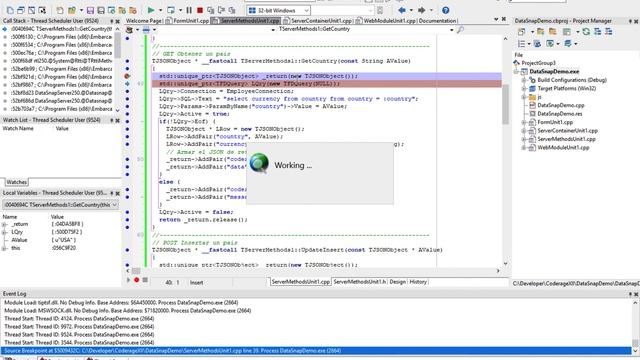
Task: Navigate back with the blue left arrow
Action: 402,10
